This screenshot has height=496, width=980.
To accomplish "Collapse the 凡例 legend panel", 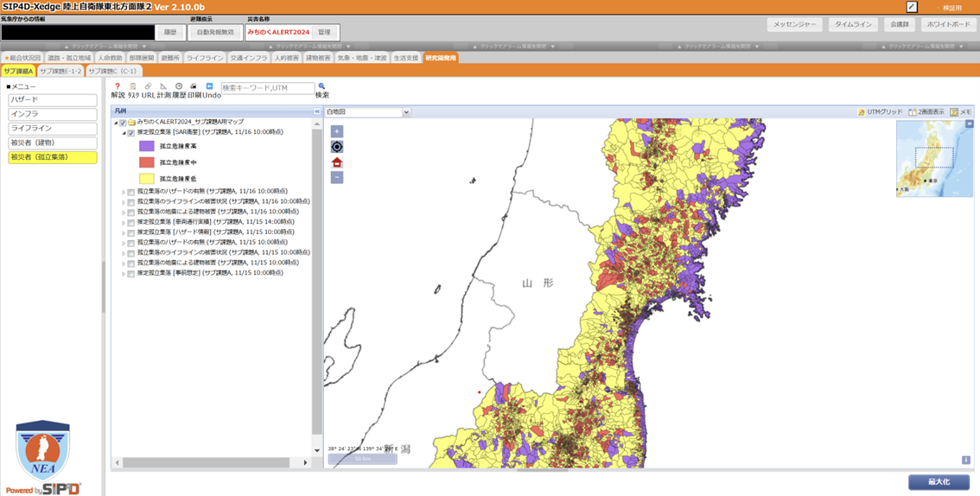I will [x=317, y=111].
